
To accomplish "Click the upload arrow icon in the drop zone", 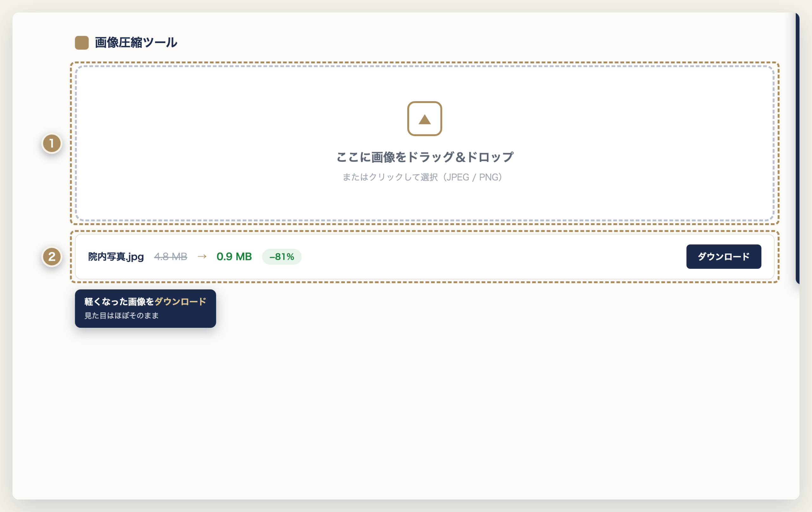I will 424,119.
